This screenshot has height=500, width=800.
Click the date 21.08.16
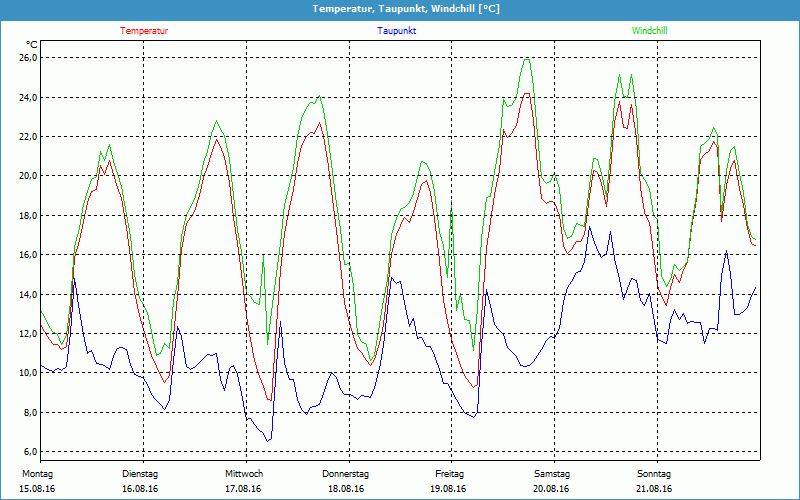[654, 489]
